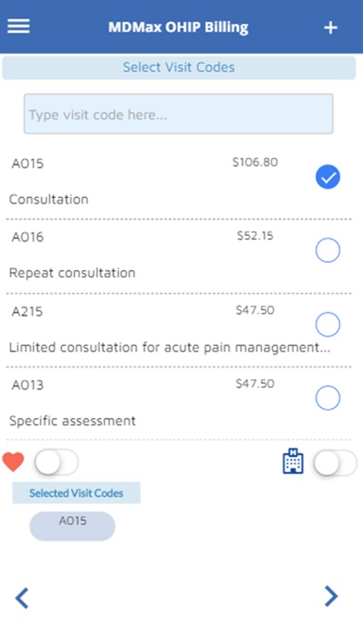Click the Select Visit Codes header

click(x=179, y=68)
